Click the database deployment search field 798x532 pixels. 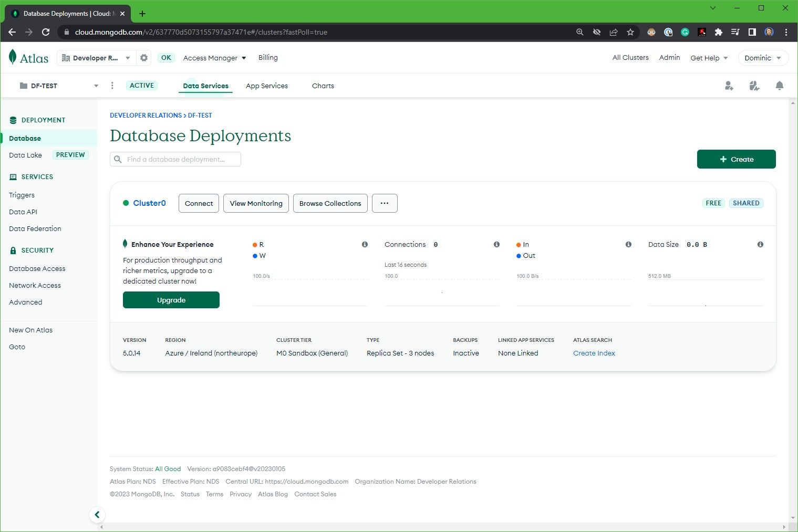coord(175,159)
